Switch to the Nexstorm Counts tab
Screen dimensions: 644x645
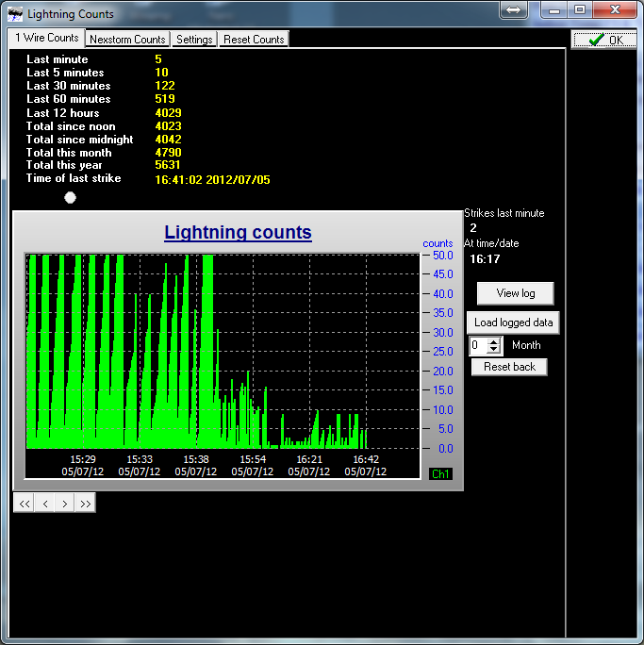(127, 40)
